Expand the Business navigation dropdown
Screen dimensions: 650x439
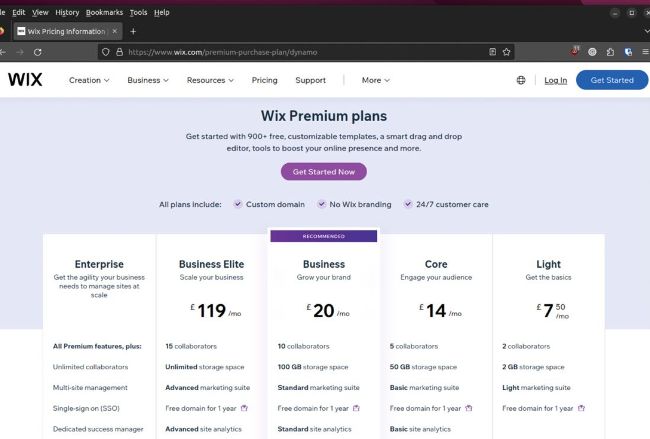[x=148, y=80]
